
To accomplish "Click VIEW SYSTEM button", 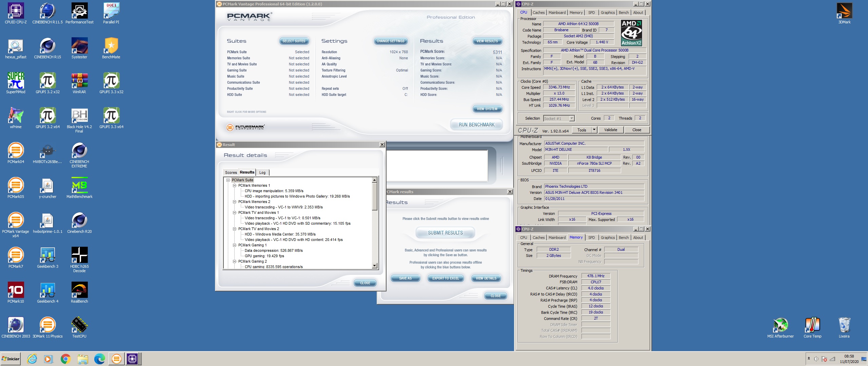I will point(487,109).
